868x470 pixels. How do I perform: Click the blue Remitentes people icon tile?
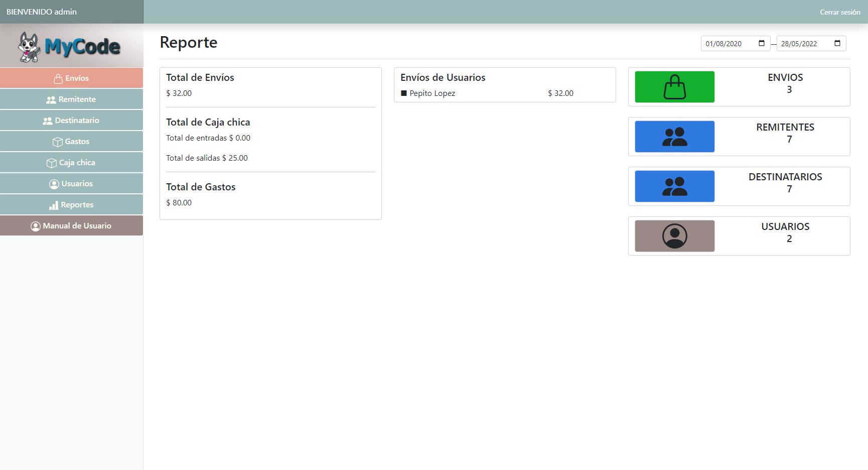click(x=674, y=137)
